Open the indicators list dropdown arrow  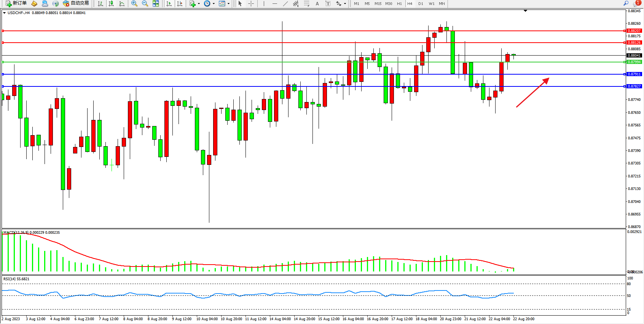[x=199, y=3]
